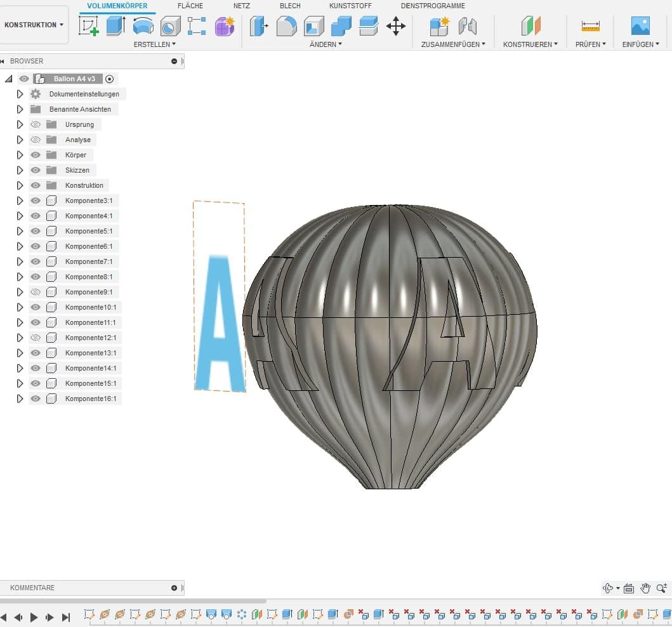672x627 pixels.
Task: Toggle visibility of Analyse folder
Action: pos(36,140)
